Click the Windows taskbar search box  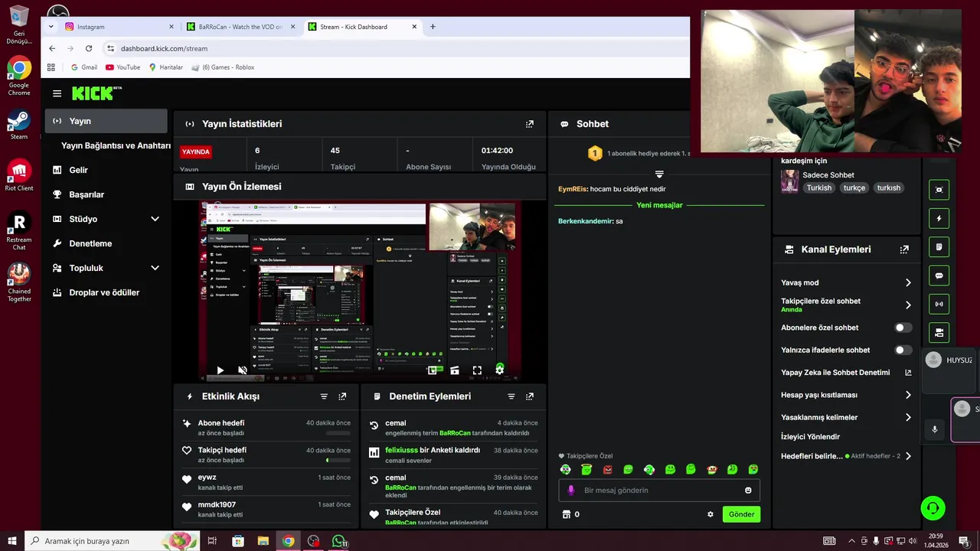pyautogui.click(x=111, y=541)
